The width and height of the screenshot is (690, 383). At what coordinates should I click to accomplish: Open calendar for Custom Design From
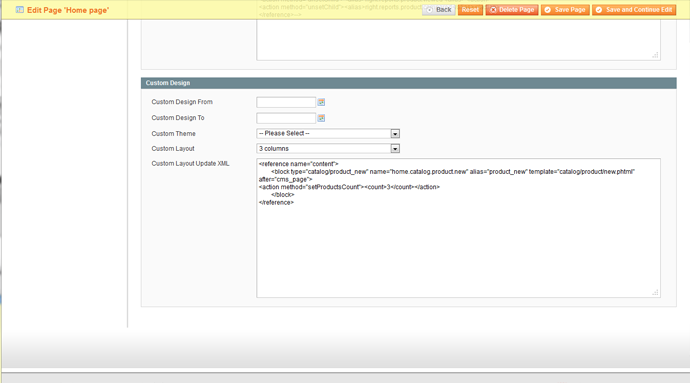tap(321, 102)
